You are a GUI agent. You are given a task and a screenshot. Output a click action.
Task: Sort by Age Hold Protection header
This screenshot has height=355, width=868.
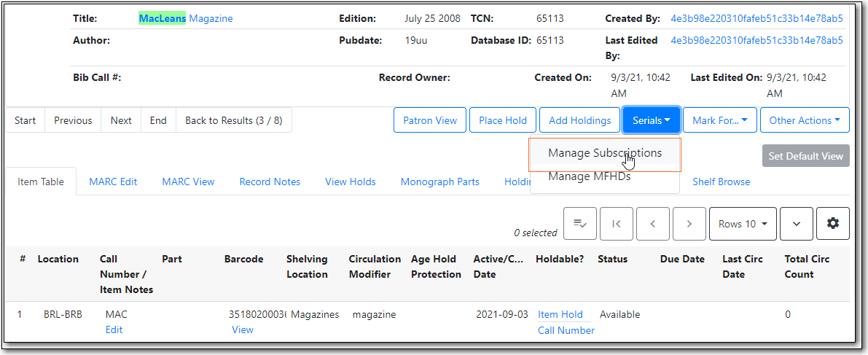click(x=437, y=267)
